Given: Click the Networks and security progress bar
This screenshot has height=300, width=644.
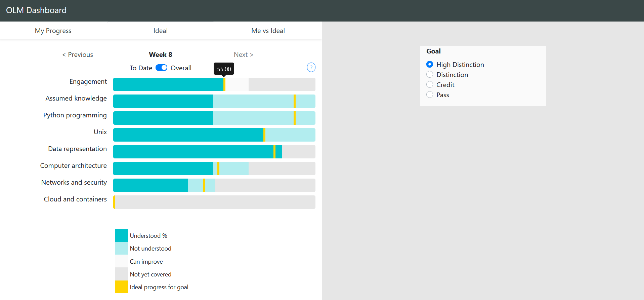Looking at the screenshot, I should coord(214,185).
